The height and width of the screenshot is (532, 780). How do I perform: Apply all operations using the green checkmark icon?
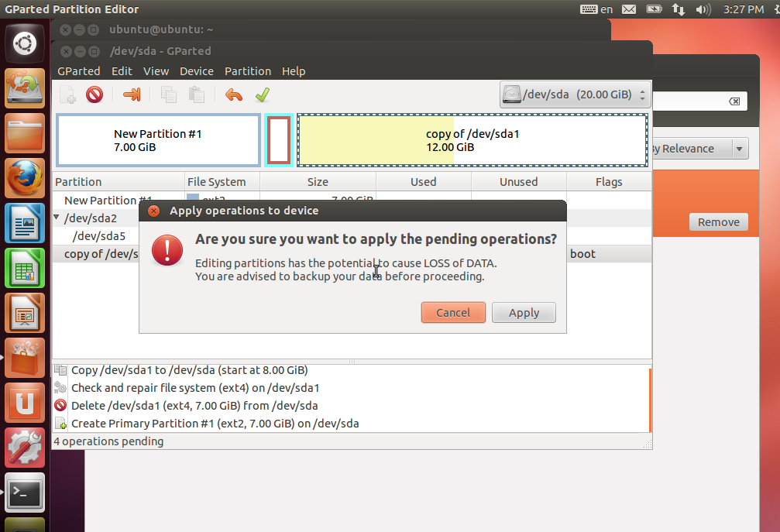[x=262, y=94]
